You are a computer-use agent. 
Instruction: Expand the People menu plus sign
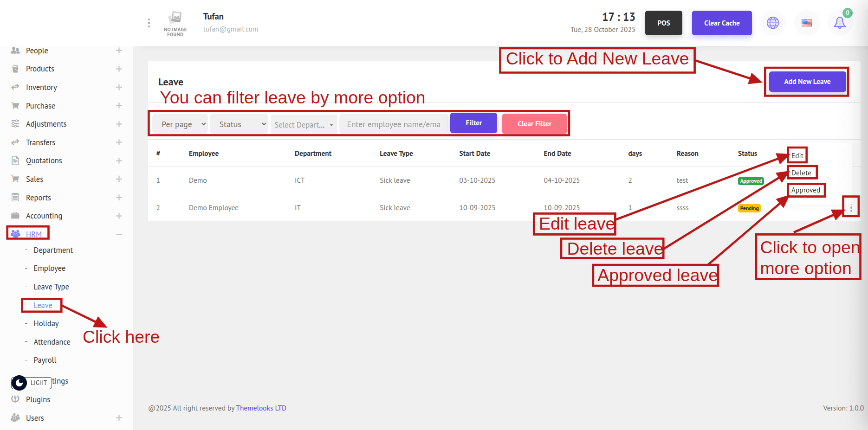[119, 51]
